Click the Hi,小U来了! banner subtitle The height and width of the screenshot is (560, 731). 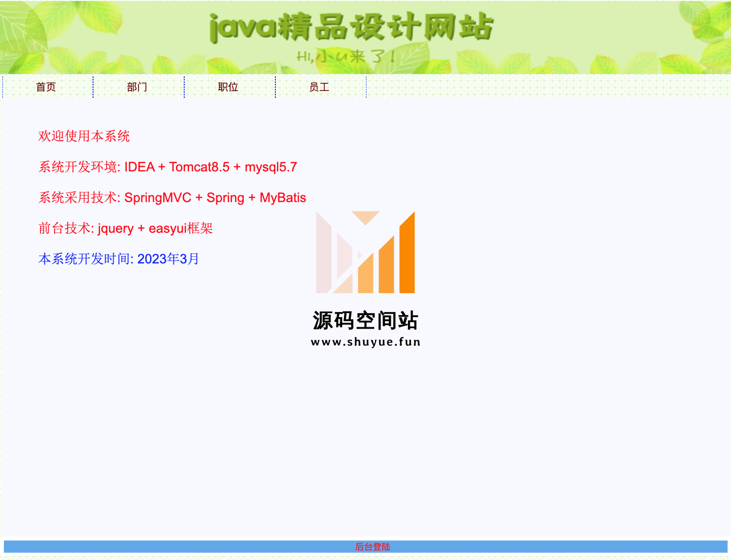pyautogui.click(x=346, y=56)
